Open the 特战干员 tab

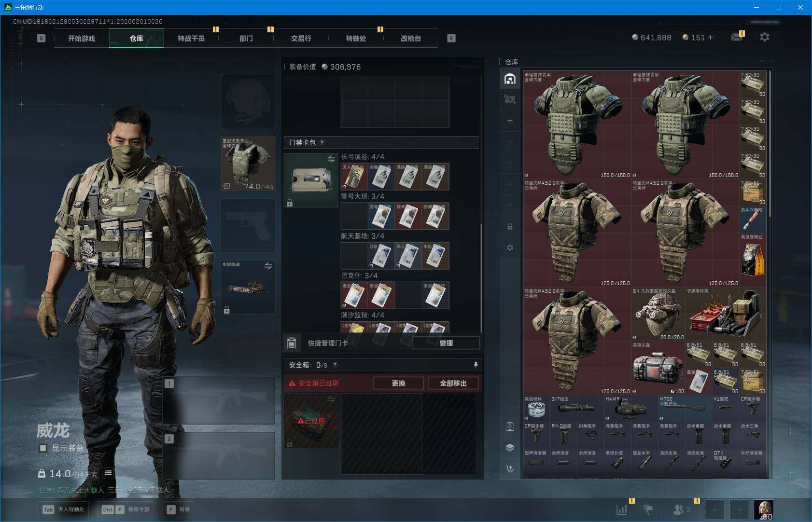coord(191,38)
